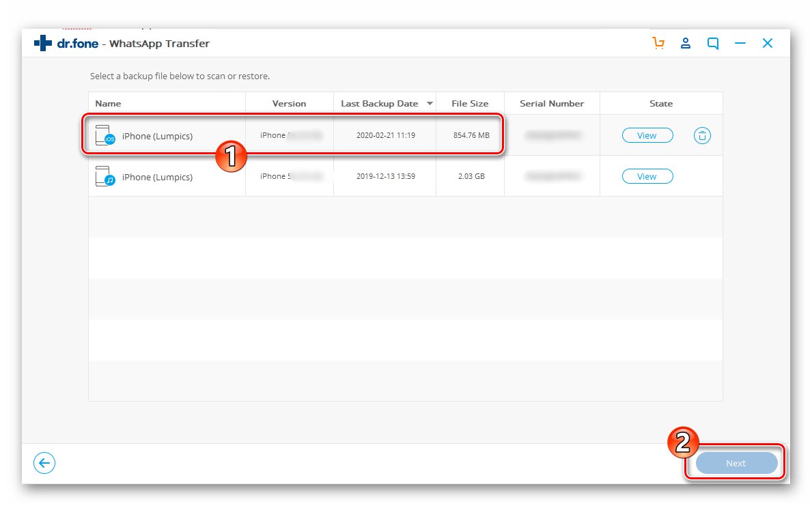The height and width of the screenshot is (506, 812).
Task: Click the Serial Number column header
Action: [552, 104]
